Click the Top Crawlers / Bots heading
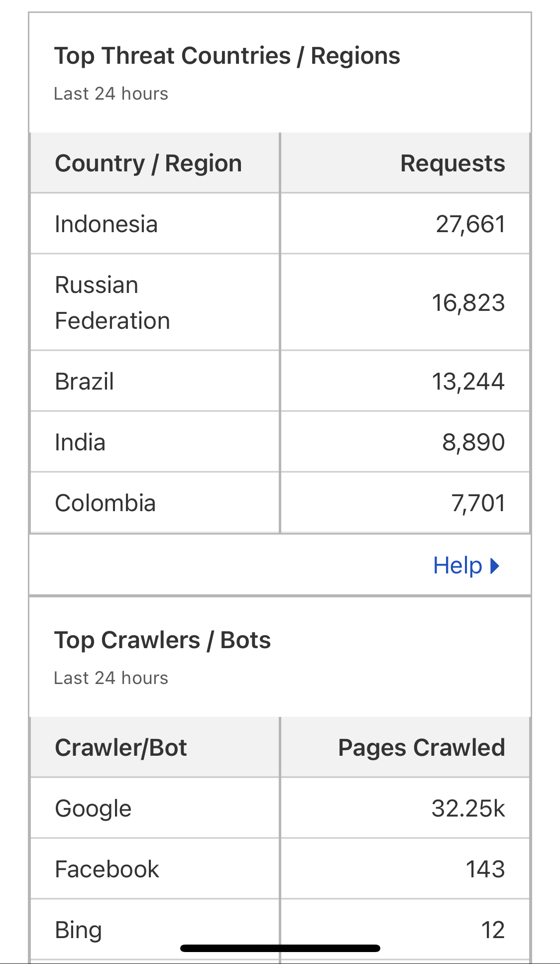Screen dimensions: 560x964 tap(162, 640)
